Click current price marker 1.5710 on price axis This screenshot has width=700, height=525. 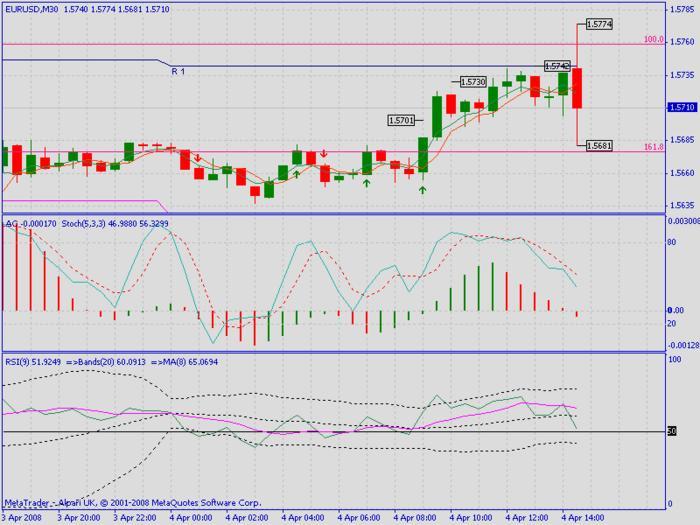click(682, 107)
